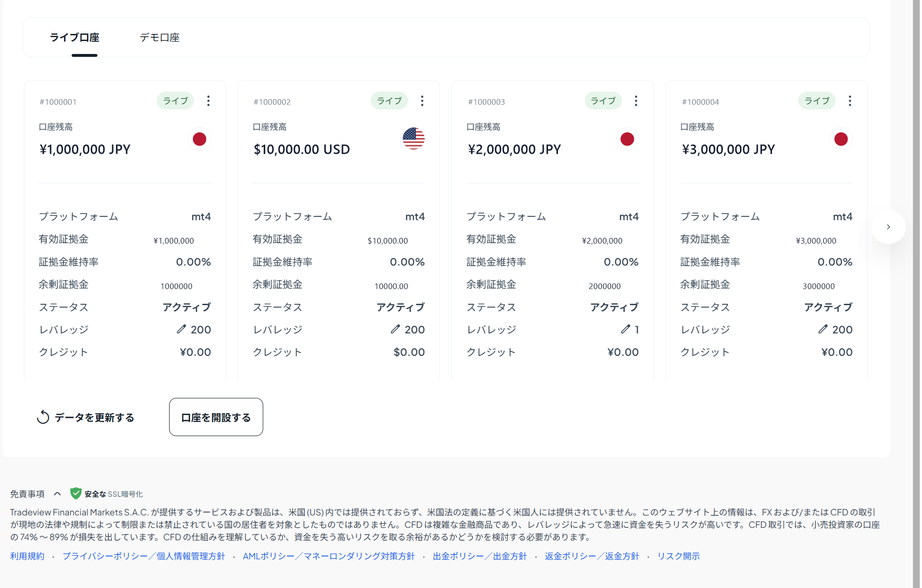The width and height of the screenshot is (922, 588).
Task: Click Japan flag on ¥1,000,000 JPY card
Action: (199, 139)
